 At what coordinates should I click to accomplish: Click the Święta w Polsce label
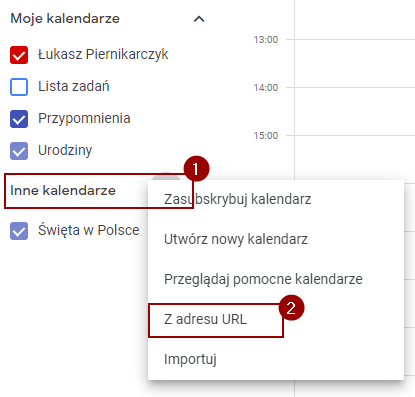pos(89,230)
